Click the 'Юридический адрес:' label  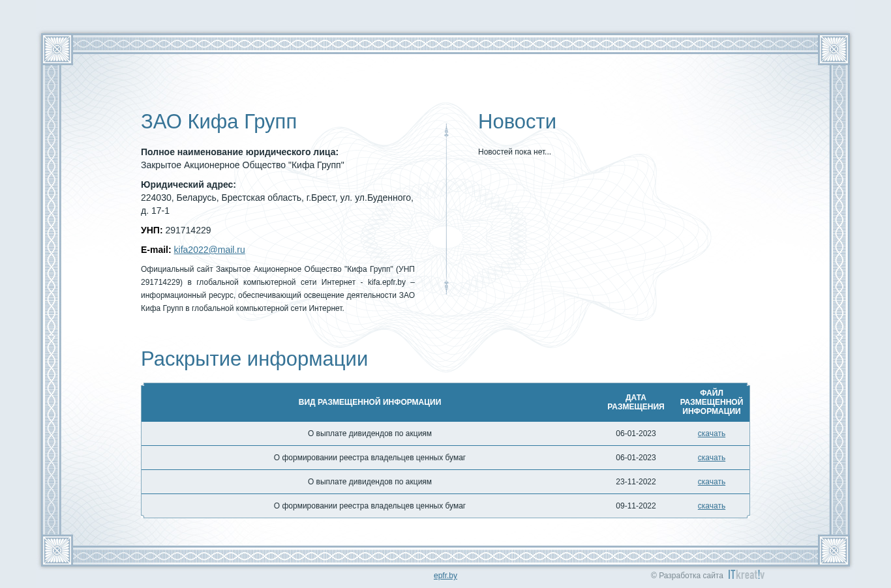189,184
